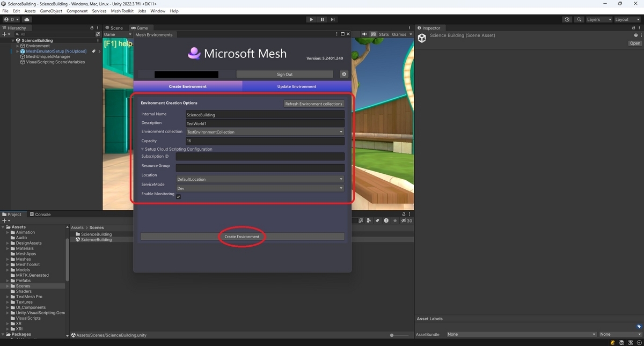Open the account dropdown in the Unity toolbar
This screenshot has height=346, width=644.
(11, 19)
